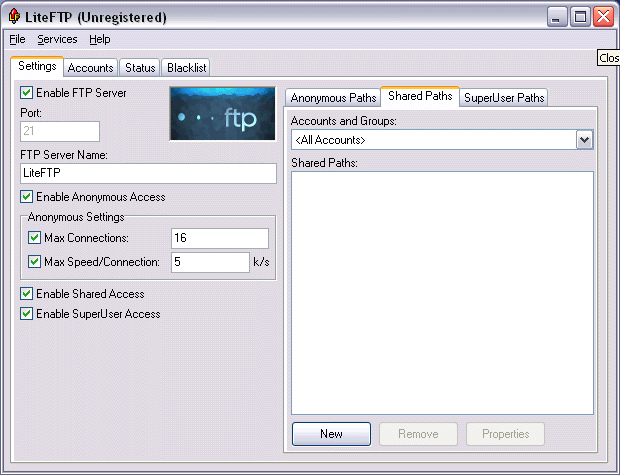Maximize the LiteFTP window
620x475 pixels.
point(580,17)
